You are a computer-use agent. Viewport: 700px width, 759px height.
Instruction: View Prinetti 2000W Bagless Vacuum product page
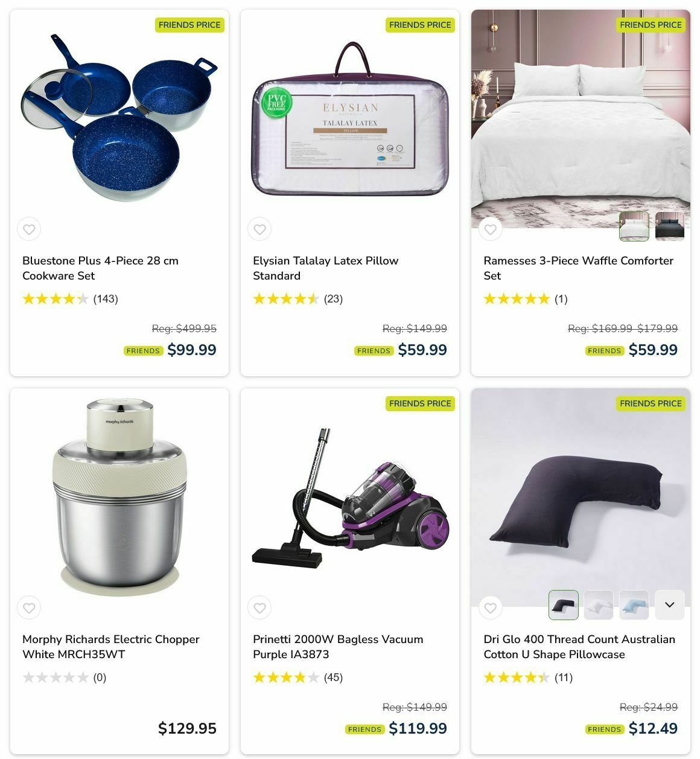tap(338, 647)
